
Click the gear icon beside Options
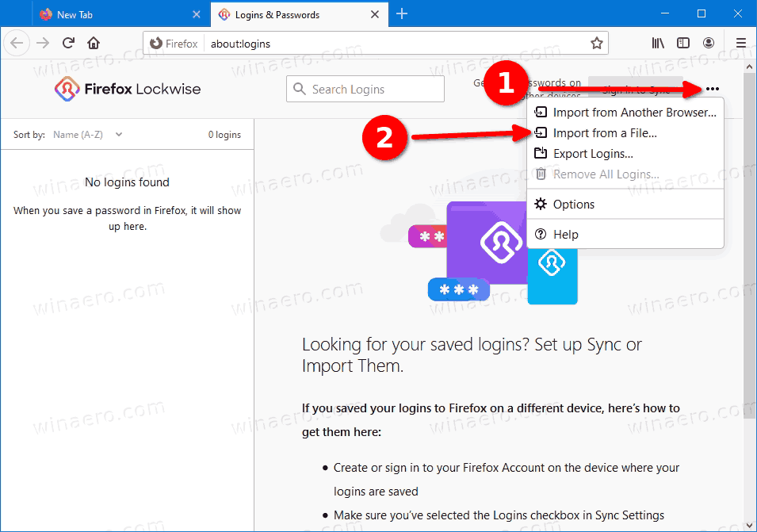click(x=541, y=205)
